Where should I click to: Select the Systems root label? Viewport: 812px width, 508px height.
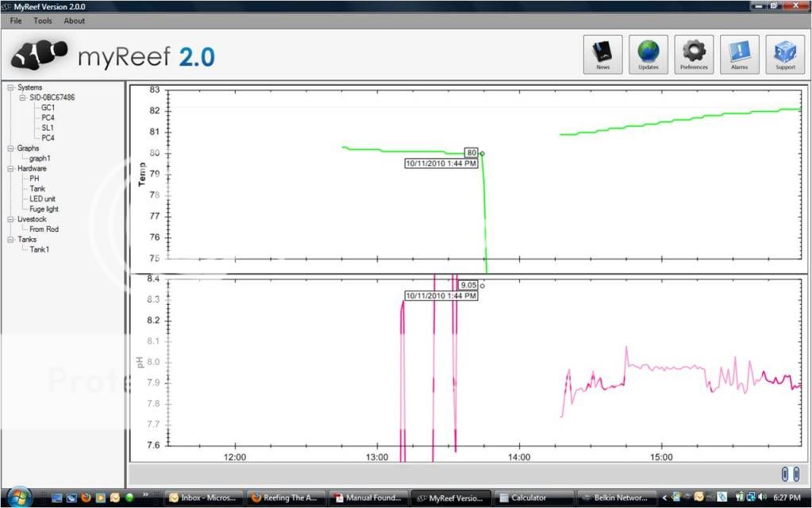tap(29, 87)
